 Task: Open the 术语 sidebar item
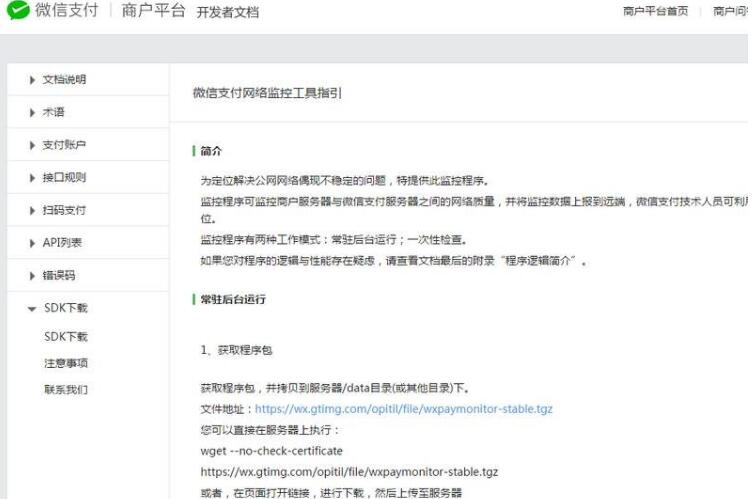[53, 112]
